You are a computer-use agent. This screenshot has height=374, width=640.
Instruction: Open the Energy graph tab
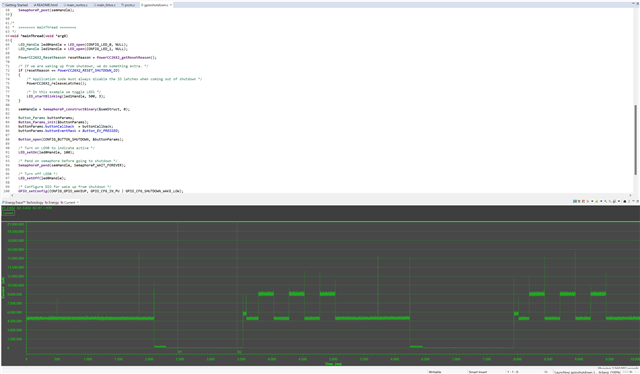coord(52,202)
